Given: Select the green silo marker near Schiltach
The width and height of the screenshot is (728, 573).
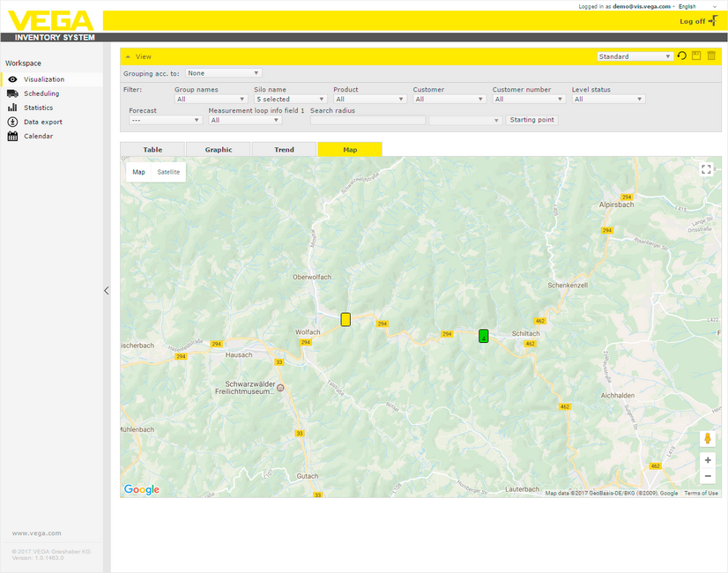Looking at the screenshot, I should (483, 335).
